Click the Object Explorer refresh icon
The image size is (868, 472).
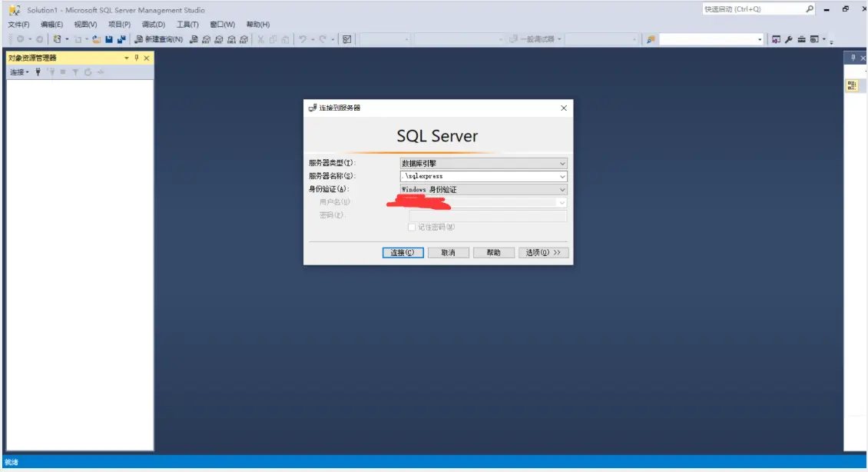point(88,72)
